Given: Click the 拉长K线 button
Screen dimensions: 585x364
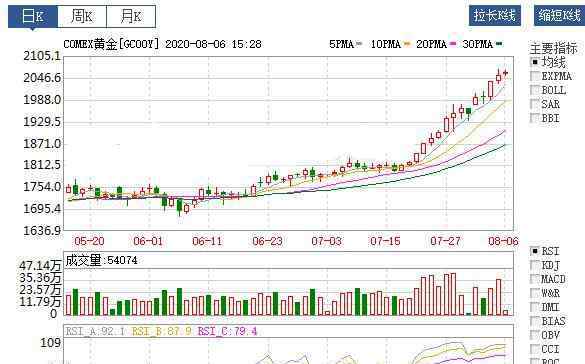Looking at the screenshot, I should pyautogui.click(x=495, y=16).
